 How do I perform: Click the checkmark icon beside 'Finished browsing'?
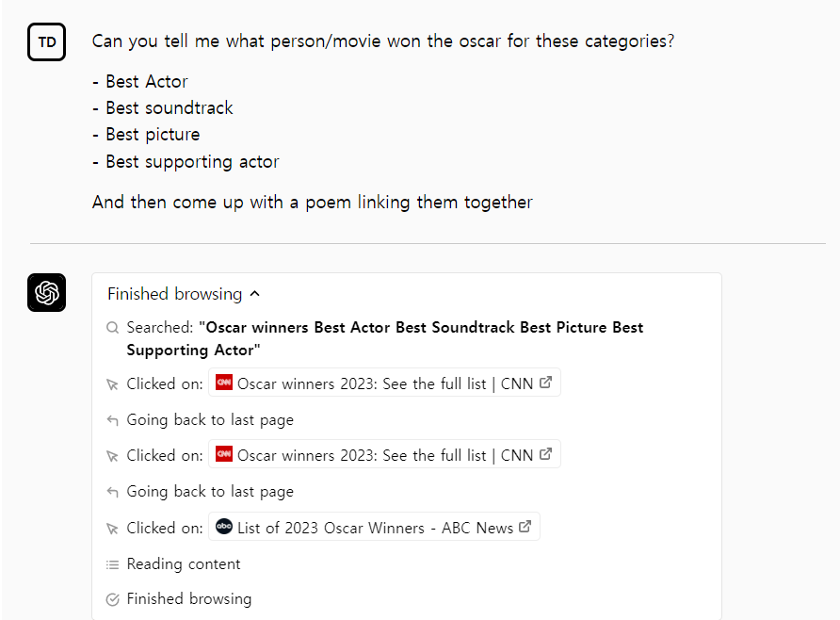tap(113, 598)
